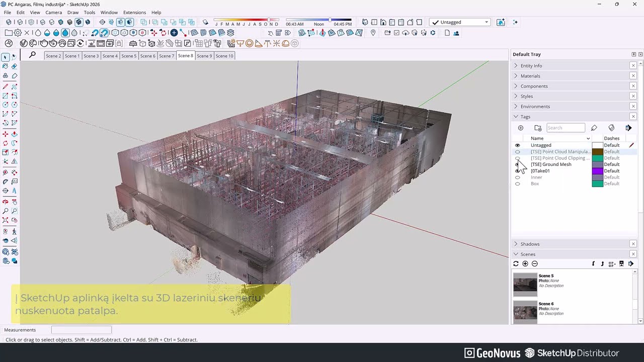This screenshot has width=644, height=362.
Task: Click the collaboration people icon in toolbar
Action: coord(456,33)
